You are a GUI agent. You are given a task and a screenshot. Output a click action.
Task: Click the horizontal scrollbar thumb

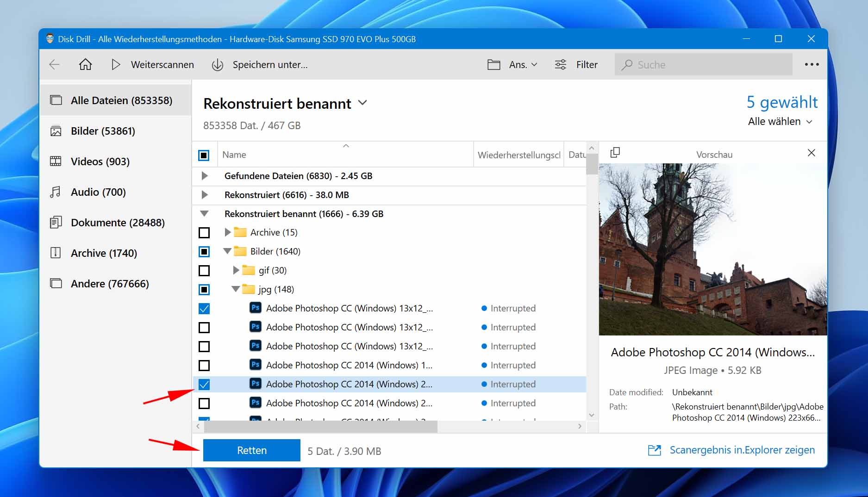pos(320,426)
